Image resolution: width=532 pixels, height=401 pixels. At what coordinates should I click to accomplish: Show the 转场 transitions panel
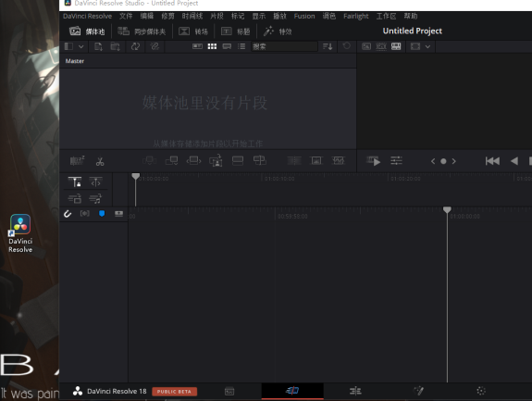(x=193, y=31)
